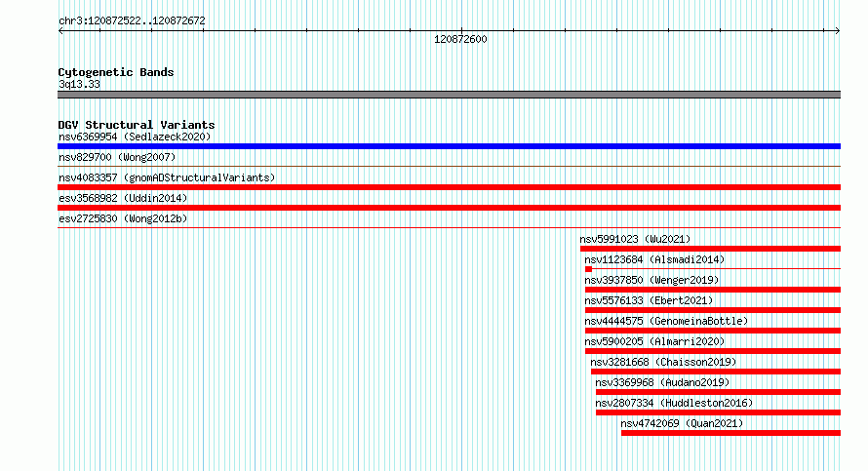Open nsv5576133 (Ebert2021) variant label
Viewport: 868px width, 471px height.
[x=649, y=300]
